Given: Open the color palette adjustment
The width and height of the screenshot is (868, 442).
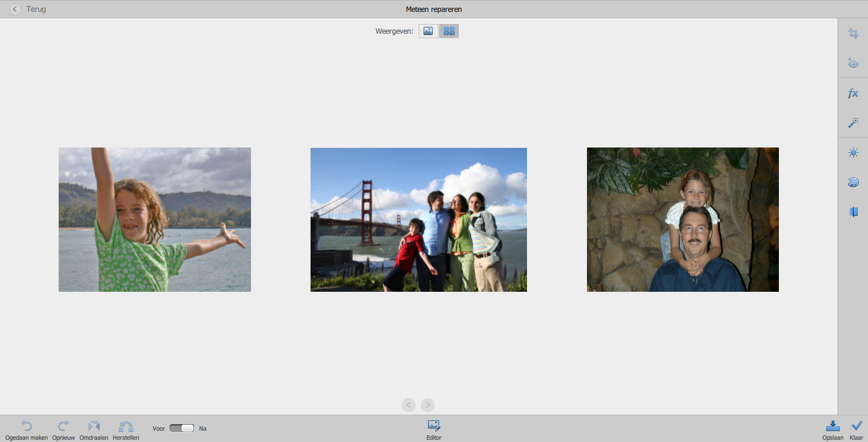Looking at the screenshot, I should [853, 182].
